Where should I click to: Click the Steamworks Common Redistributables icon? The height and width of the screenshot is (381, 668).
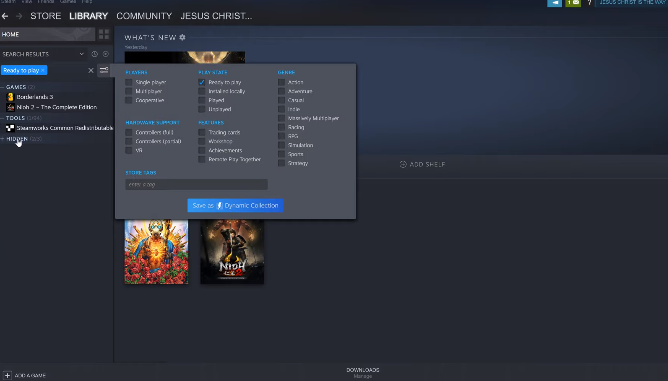pos(10,128)
